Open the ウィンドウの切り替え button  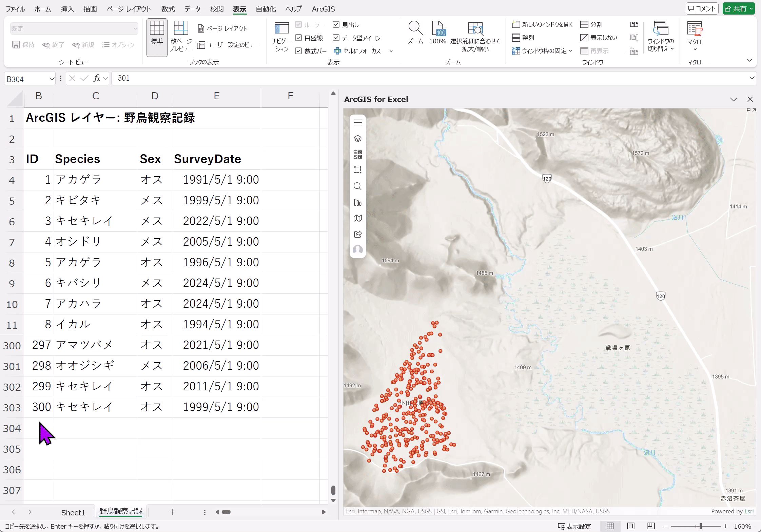point(661,37)
